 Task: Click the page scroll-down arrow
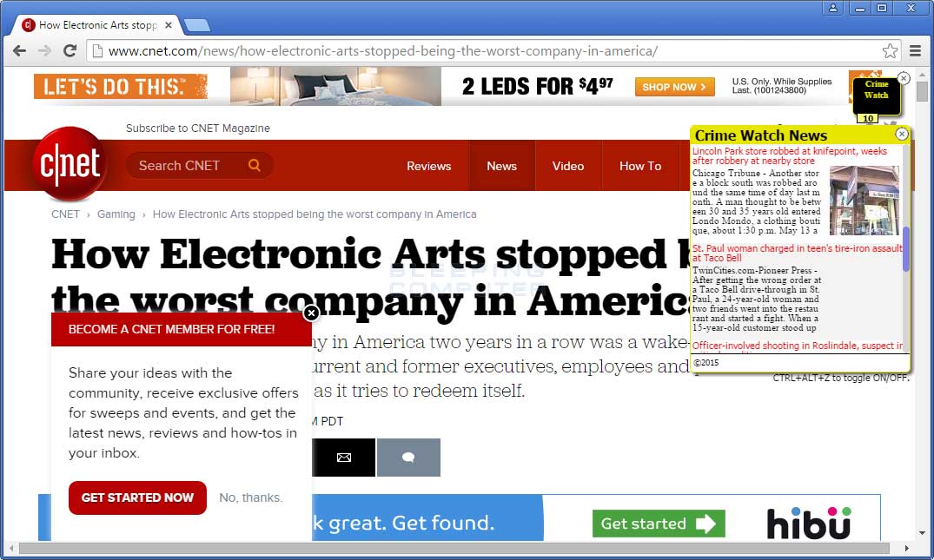pyautogui.click(x=922, y=533)
